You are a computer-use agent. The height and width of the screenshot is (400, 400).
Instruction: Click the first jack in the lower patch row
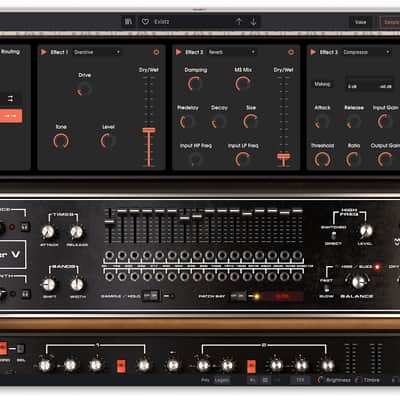tap(109, 276)
